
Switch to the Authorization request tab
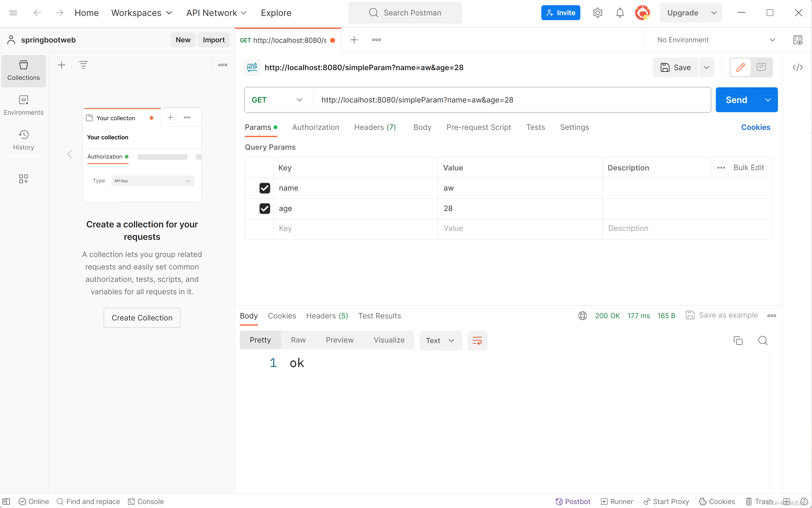click(316, 127)
